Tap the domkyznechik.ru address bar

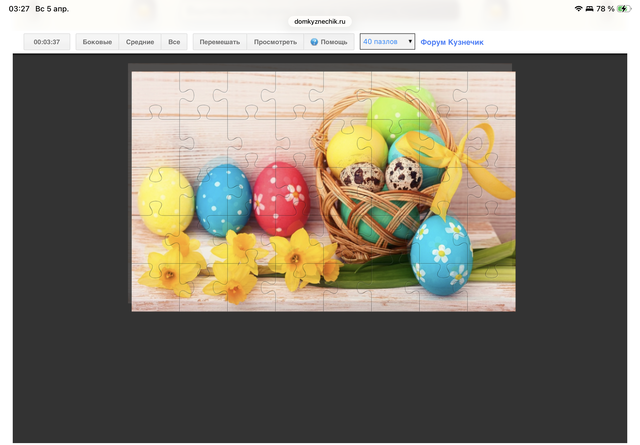[320, 20]
